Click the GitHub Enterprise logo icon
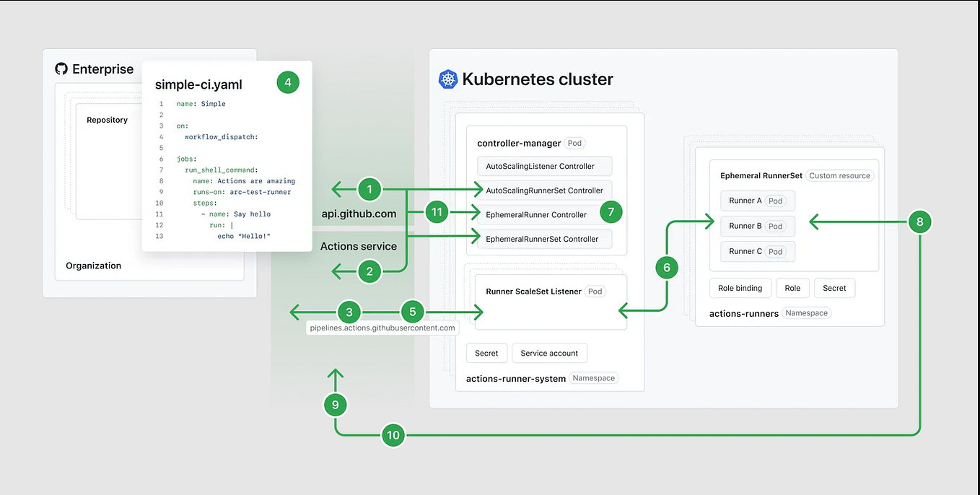 point(61,69)
